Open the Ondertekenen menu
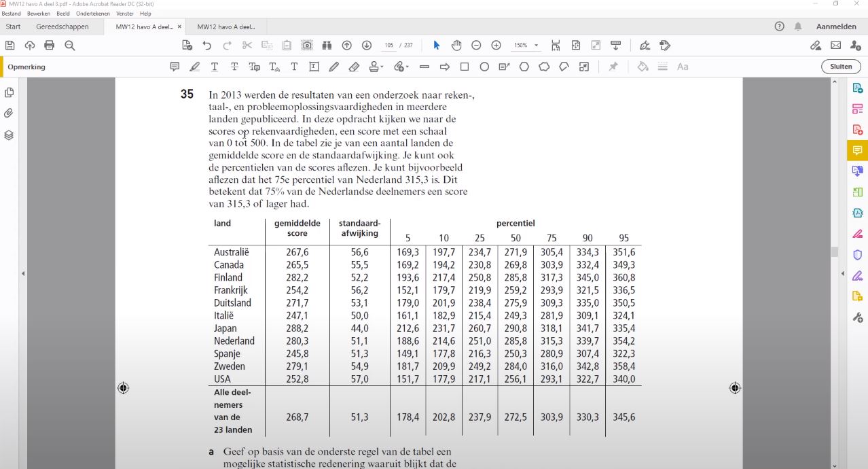Screen dimensions: 868x469 tap(94, 14)
